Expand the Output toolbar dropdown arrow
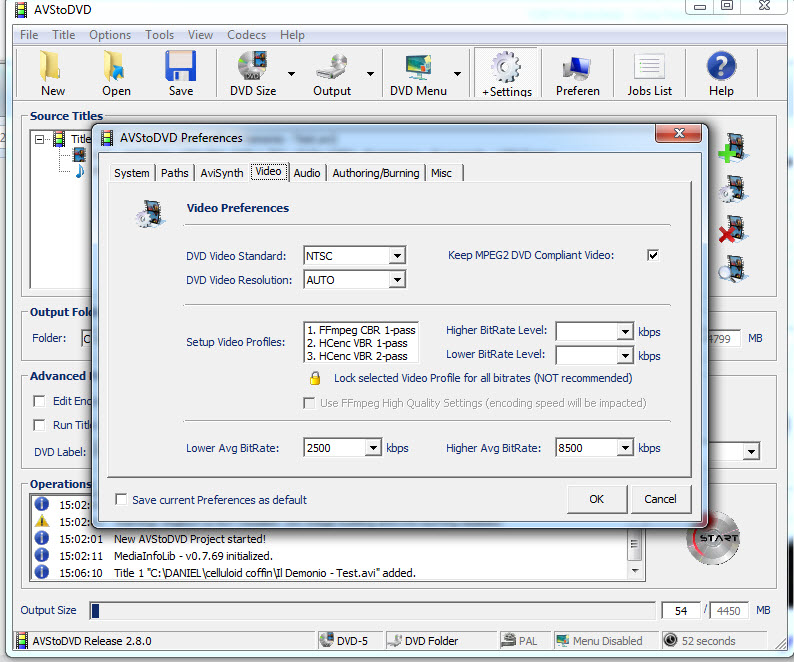The image size is (794, 662). (x=370, y=73)
